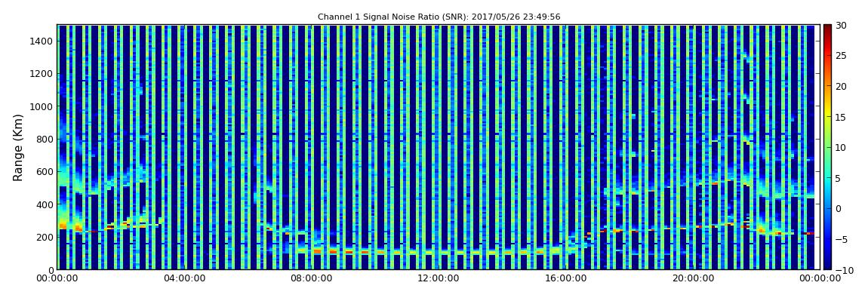This screenshot has width=868, height=307.
Task: Click the colorbar label 10
Action: (x=840, y=148)
